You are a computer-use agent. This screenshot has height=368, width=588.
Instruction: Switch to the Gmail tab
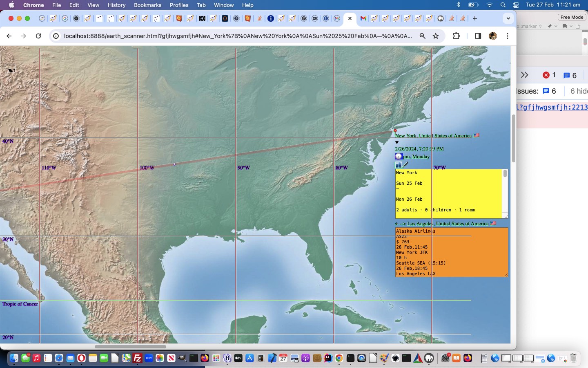(x=363, y=18)
